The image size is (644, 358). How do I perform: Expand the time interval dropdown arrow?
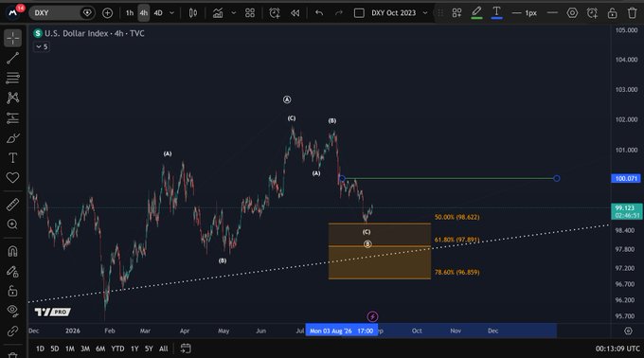coord(172,13)
